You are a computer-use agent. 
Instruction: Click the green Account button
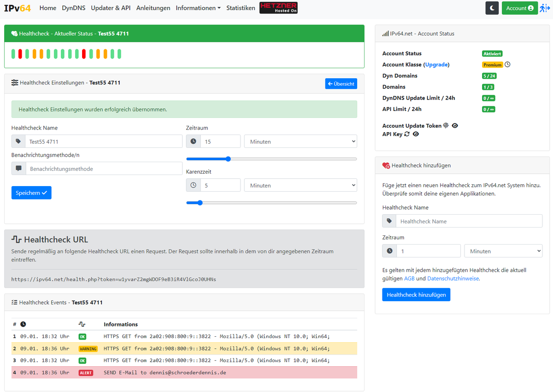519,8
